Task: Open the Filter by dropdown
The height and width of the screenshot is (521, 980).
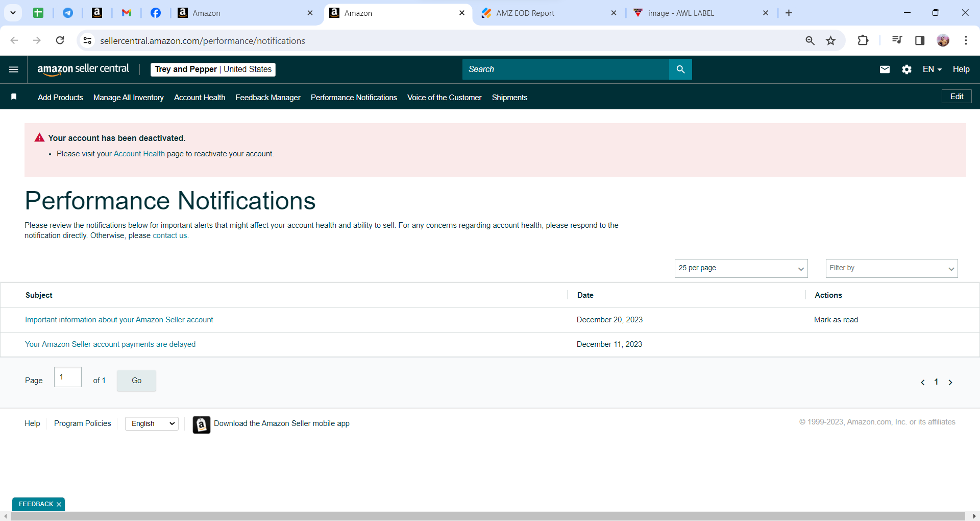Action: pyautogui.click(x=892, y=268)
